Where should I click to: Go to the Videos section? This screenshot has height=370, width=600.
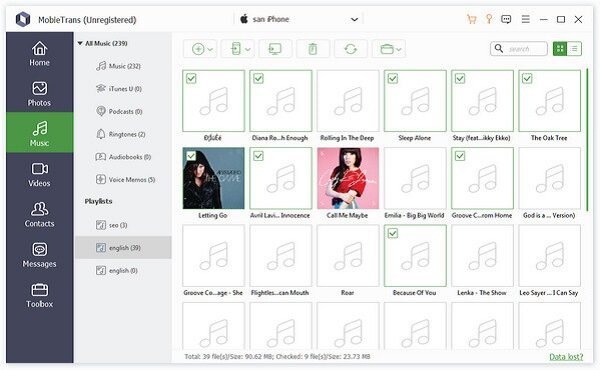pyautogui.click(x=39, y=174)
